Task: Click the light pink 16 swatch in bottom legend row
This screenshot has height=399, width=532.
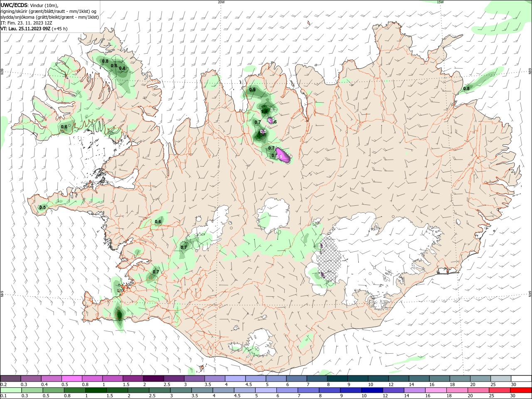Action: point(436,390)
